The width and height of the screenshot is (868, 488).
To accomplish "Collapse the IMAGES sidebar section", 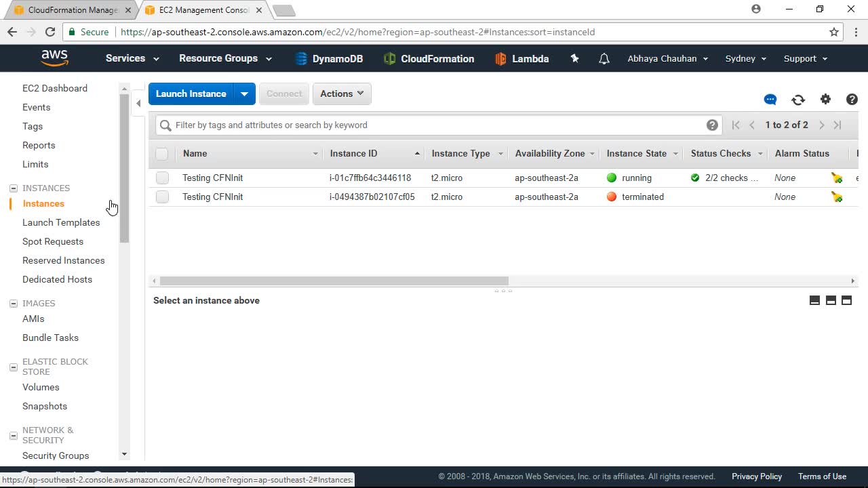I will (13, 304).
